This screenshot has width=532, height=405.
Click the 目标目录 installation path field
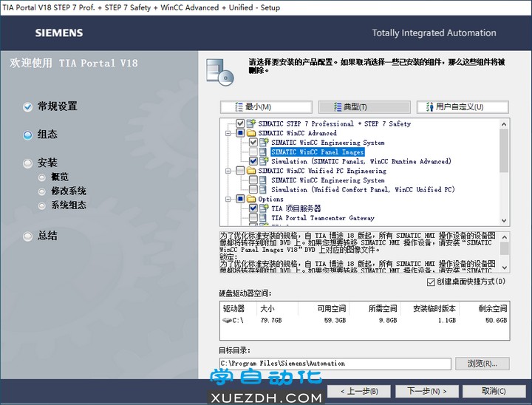point(335,364)
